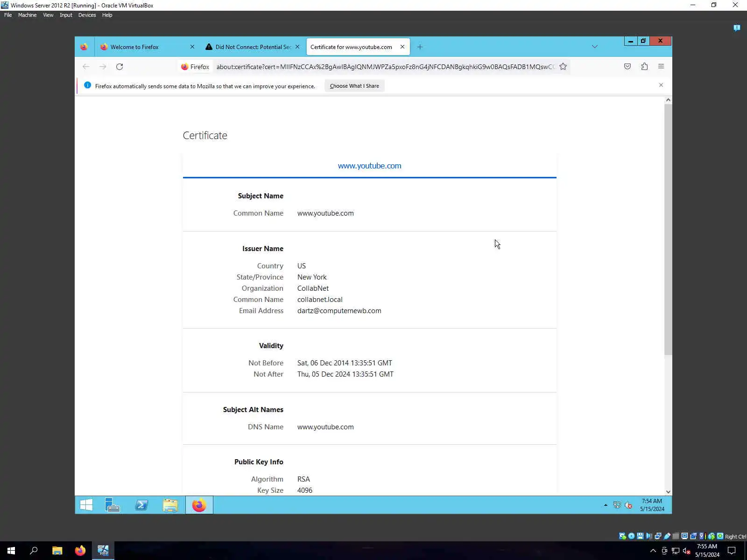The height and width of the screenshot is (560, 747).
Task: Close the Certificate for www.youtube.com tab
Action: 402,47
